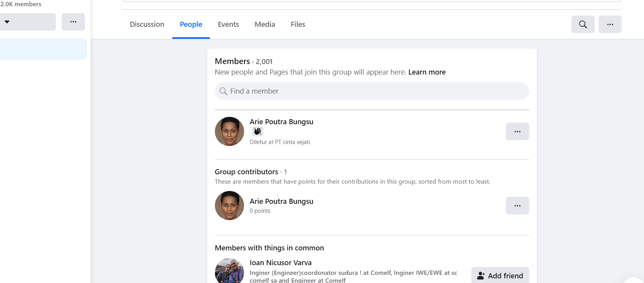The width and height of the screenshot is (644, 283).
Task: Open Arie Poutra Bungsu name in Group contributors
Action: [281, 201]
